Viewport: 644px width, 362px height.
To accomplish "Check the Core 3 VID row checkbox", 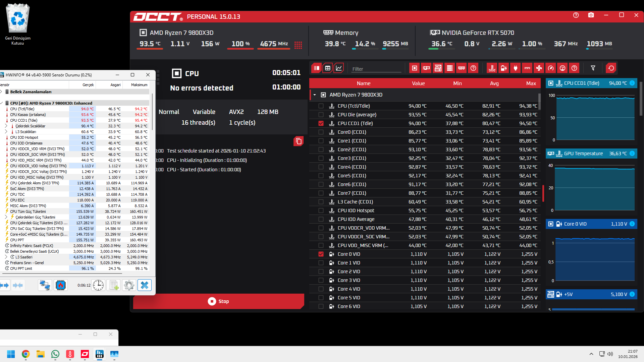I will click(x=321, y=280).
